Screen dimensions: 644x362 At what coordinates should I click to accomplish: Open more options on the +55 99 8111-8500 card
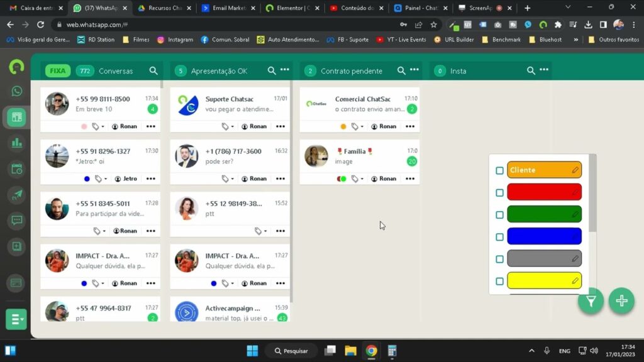tap(151, 126)
